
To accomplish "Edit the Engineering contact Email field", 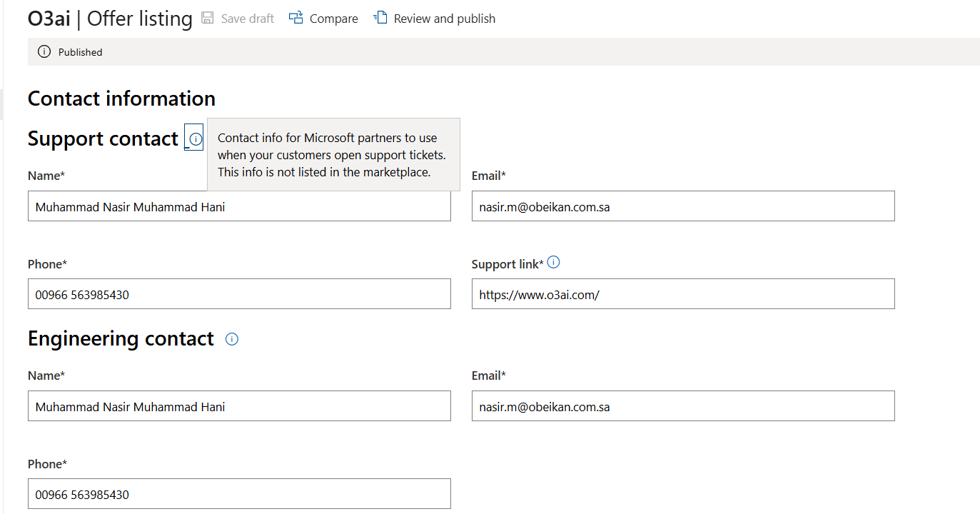I will point(683,405).
